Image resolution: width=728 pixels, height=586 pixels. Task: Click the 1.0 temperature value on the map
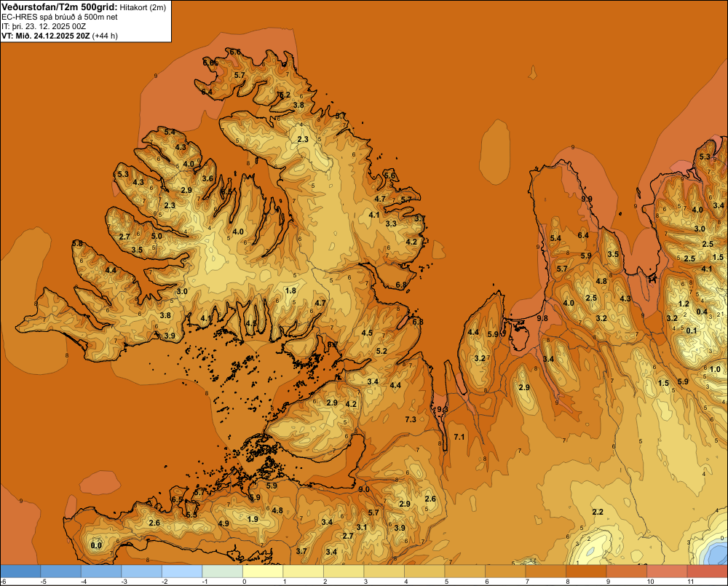[715, 370]
